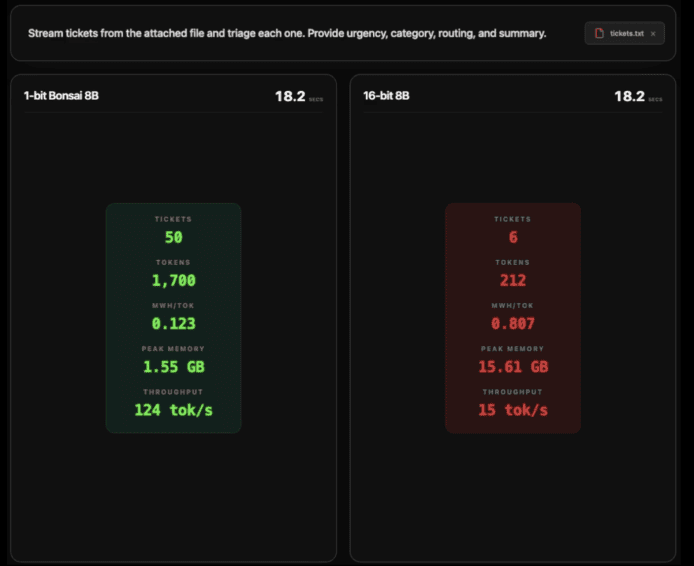The width and height of the screenshot is (694, 566).
Task: Click the green stats card TICKETS label
Action: click(173, 219)
